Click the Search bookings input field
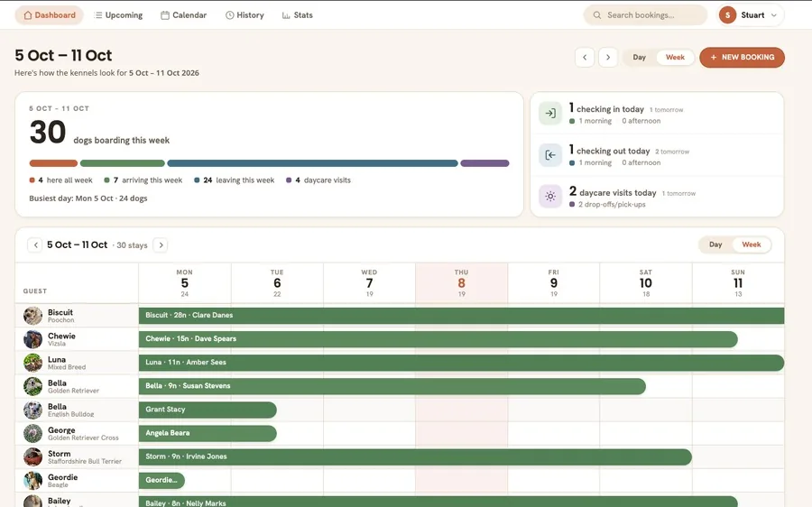This screenshot has height=507, width=812. click(x=645, y=15)
